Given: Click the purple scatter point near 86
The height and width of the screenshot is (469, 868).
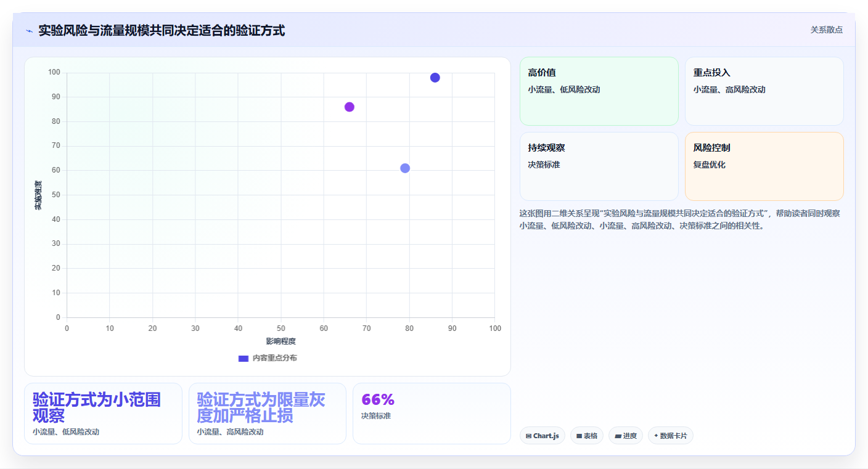Looking at the screenshot, I should click(x=350, y=107).
